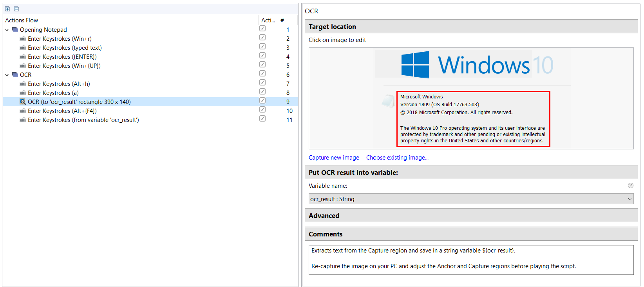Open the ocr_result : String variable dropdown
This screenshot has height=287, width=644.
click(x=471, y=199)
